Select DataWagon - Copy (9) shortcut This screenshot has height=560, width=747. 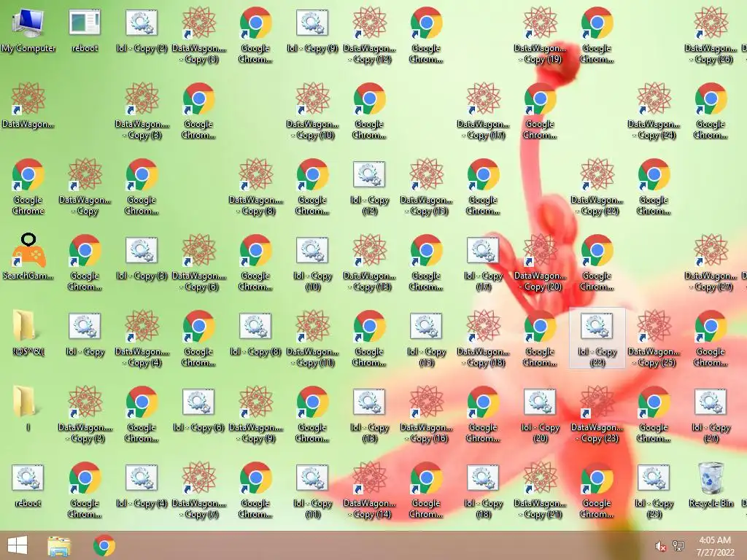(256, 415)
